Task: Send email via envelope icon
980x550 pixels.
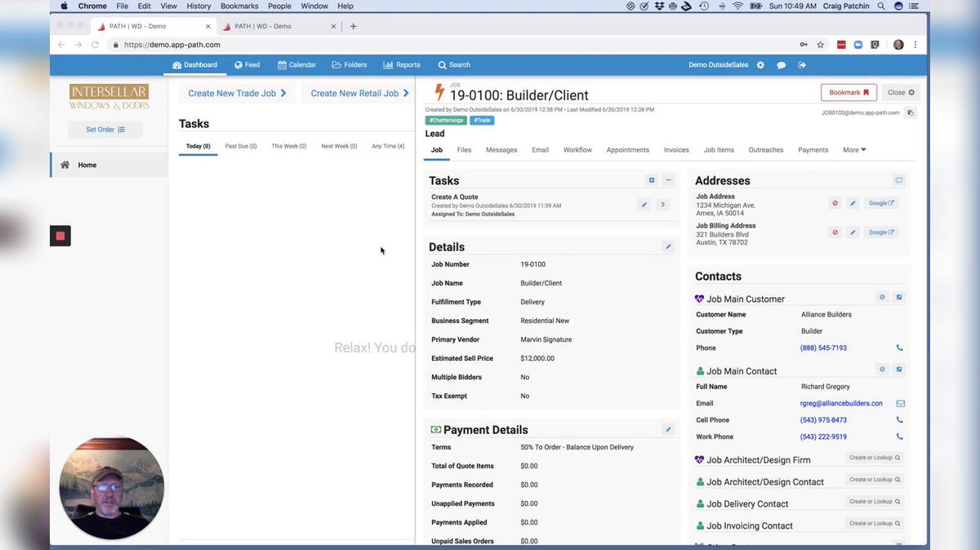Action: tap(900, 404)
